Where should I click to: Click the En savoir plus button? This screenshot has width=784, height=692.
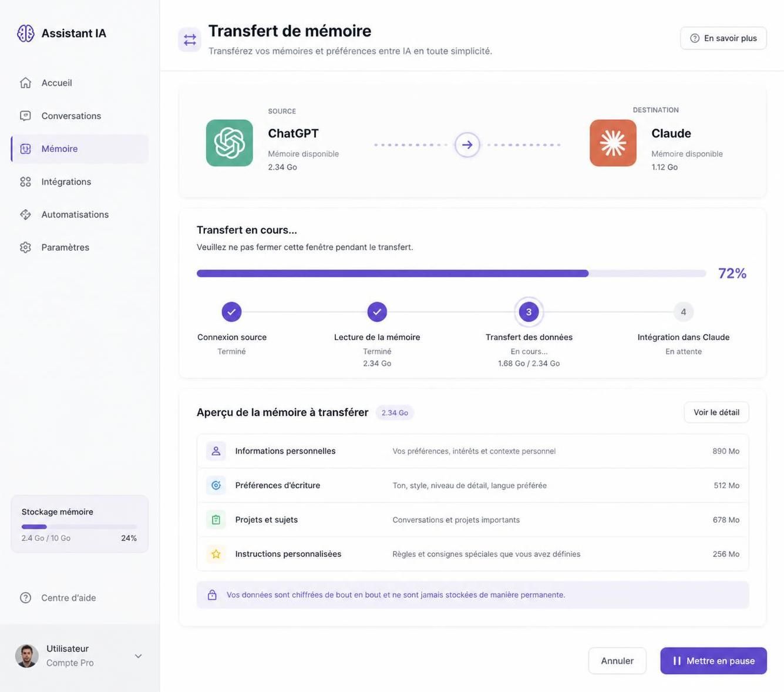pyautogui.click(x=724, y=38)
